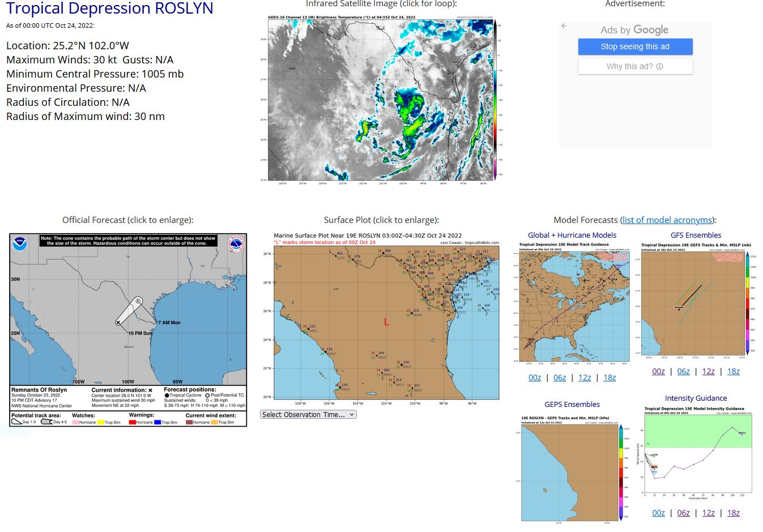Image resolution: width=763 pixels, height=532 pixels.
Task: Click the GFS Ensembles MSLP color scale
Action: click(747, 304)
